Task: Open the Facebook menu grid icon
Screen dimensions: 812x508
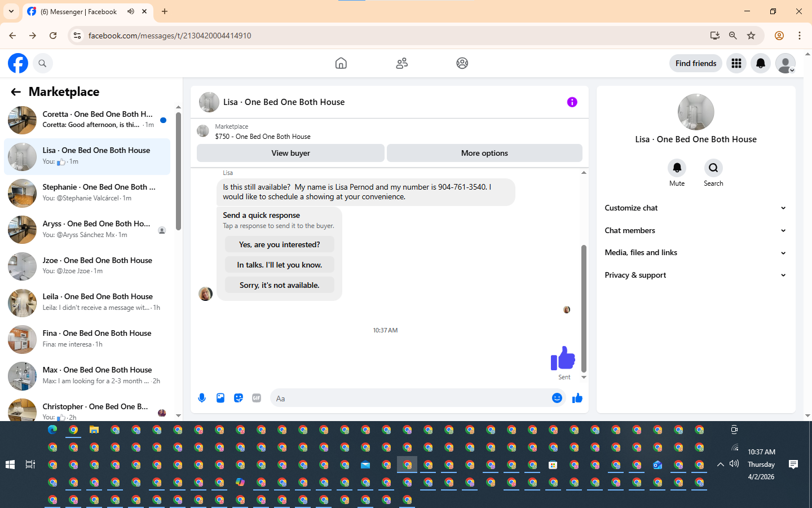Action: [736, 63]
